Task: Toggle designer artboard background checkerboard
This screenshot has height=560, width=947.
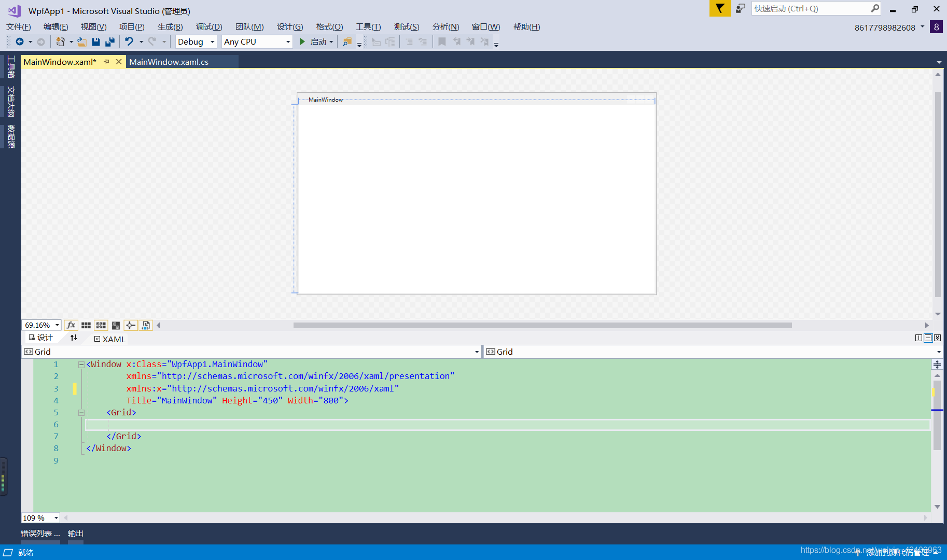Action: point(116,325)
